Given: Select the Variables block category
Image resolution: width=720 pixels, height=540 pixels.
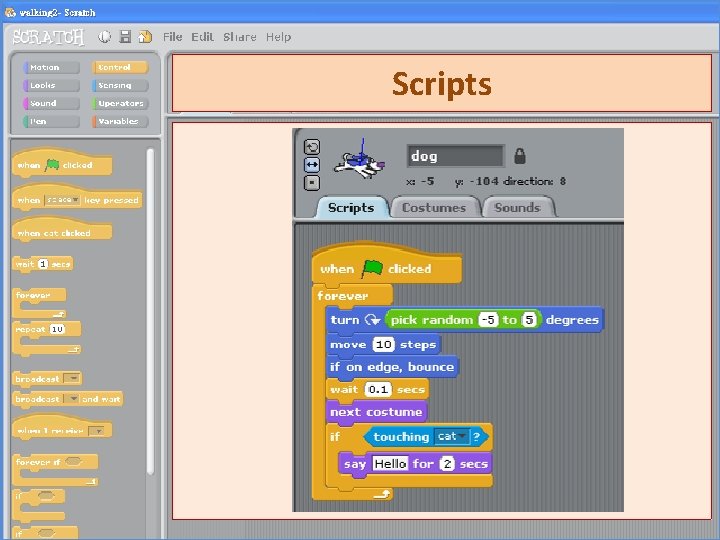Looking at the screenshot, I should [120, 121].
